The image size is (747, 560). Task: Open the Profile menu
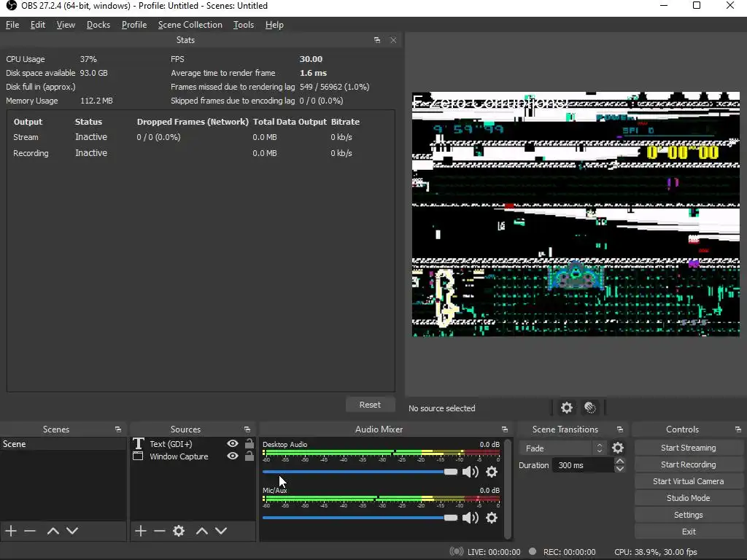(x=134, y=25)
